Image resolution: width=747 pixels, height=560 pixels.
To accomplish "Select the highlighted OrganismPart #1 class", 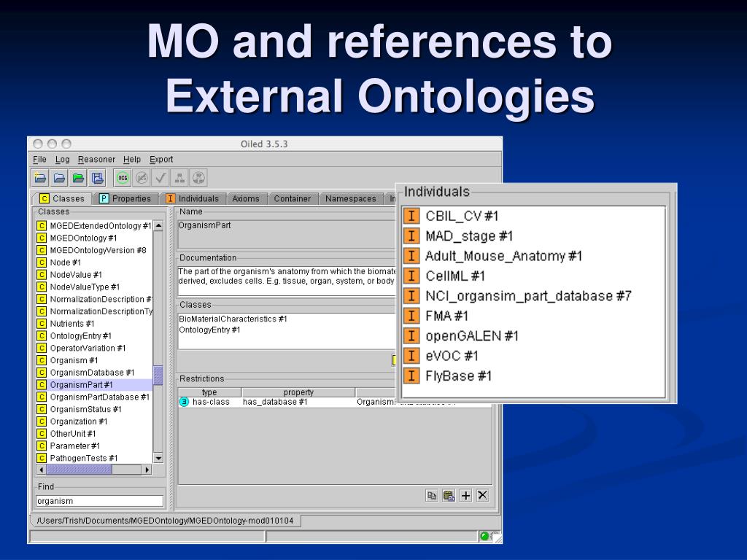I will tap(94, 385).
